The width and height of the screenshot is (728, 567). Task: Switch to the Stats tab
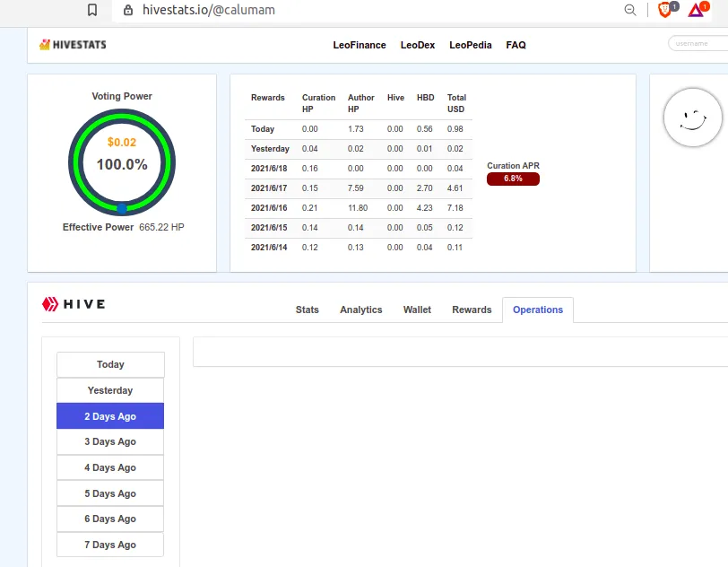tap(307, 310)
